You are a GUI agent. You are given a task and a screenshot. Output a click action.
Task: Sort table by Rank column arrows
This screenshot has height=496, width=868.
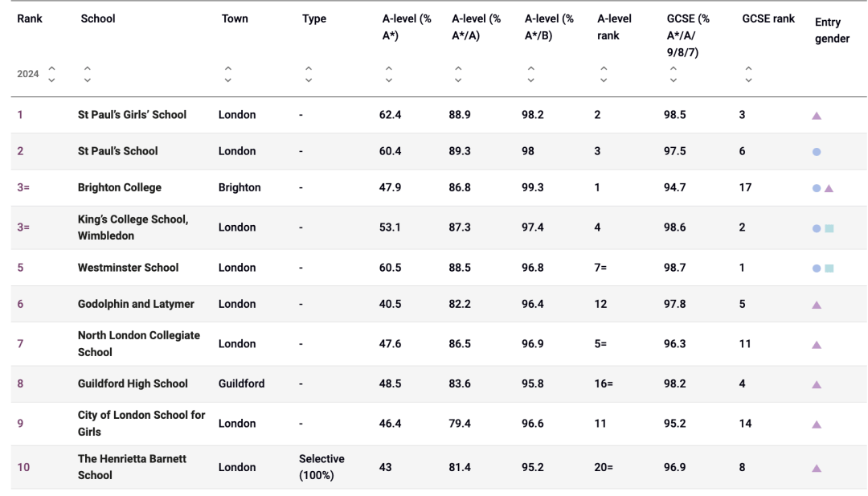pos(52,74)
